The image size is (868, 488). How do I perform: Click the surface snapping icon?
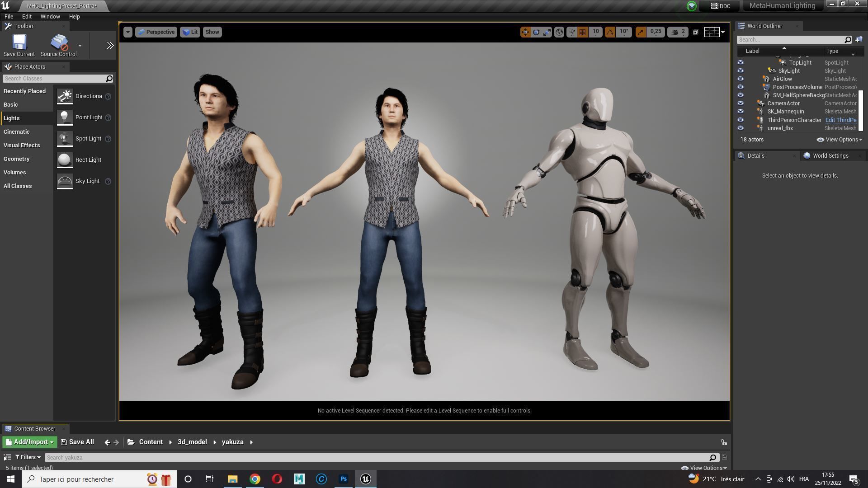tap(571, 32)
